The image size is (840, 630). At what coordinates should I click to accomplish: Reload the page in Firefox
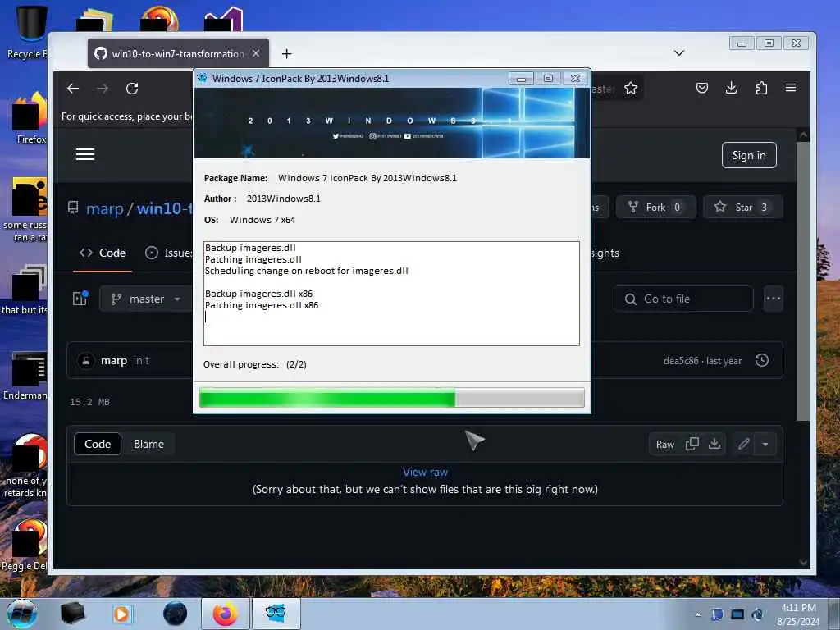click(132, 89)
